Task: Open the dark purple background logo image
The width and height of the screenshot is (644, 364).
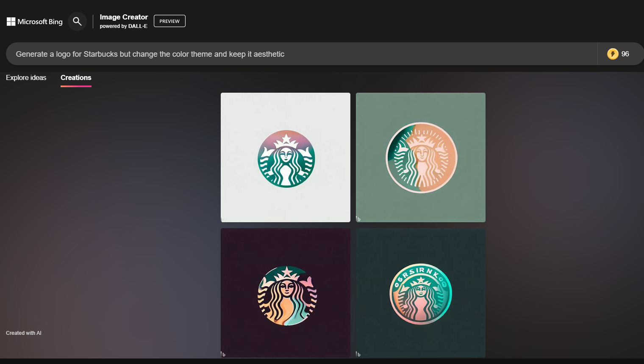Action: click(x=286, y=293)
